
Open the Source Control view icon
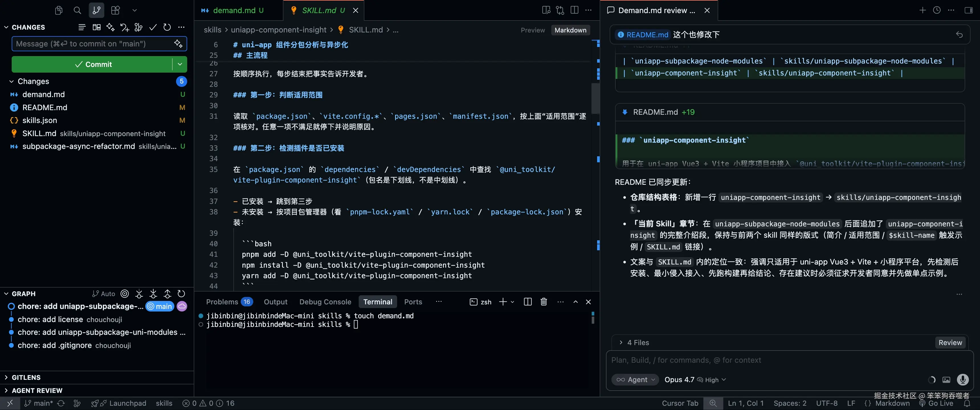point(96,10)
